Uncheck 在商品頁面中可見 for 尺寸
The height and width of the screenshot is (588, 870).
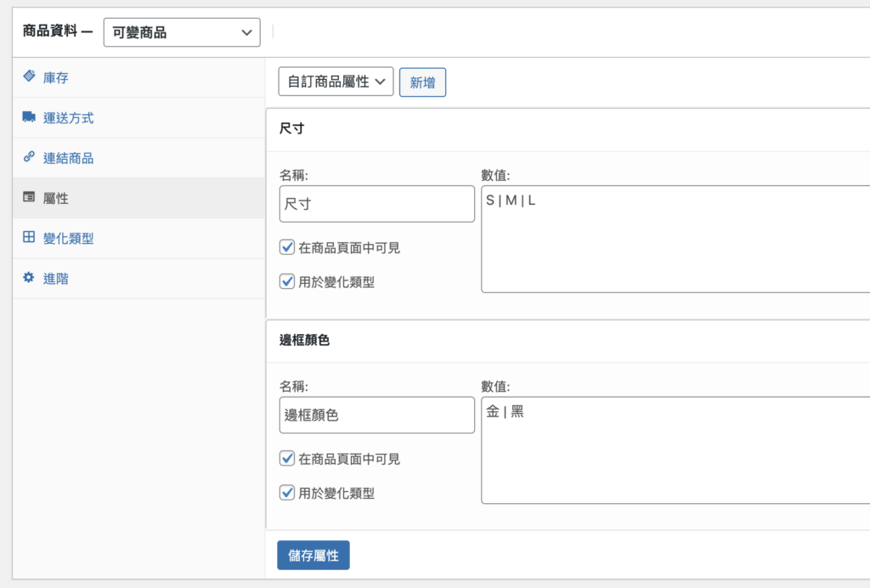click(x=287, y=246)
